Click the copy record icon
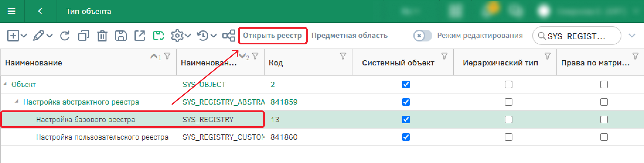Viewport: 644px width, 163px height. pos(84,36)
